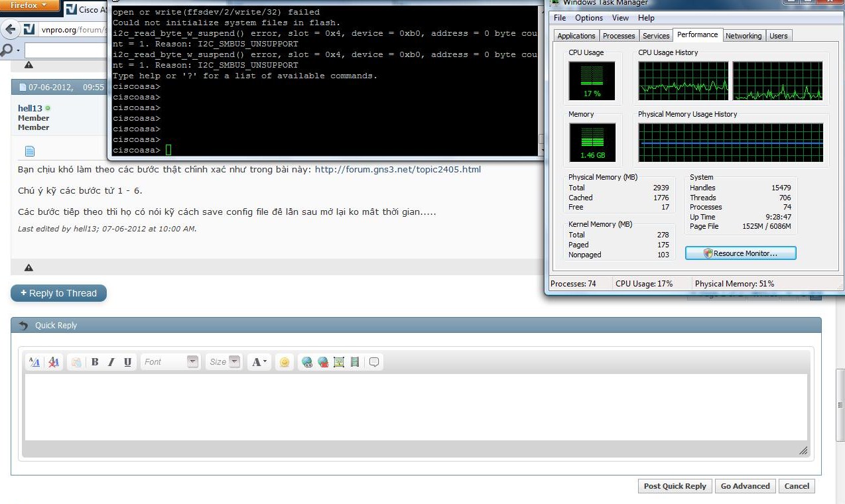845x504 pixels.
Task: Open the smilies icon in editor
Action: [285, 362]
